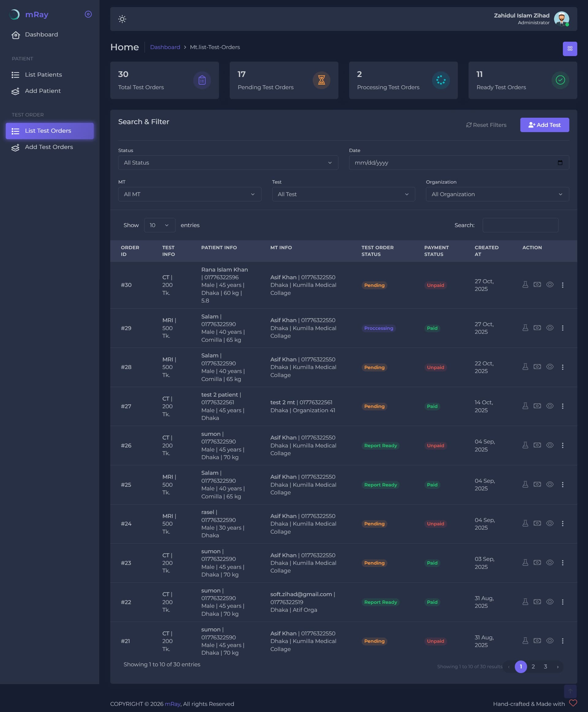Click the mRay logo
The image size is (588, 712).
point(29,15)
